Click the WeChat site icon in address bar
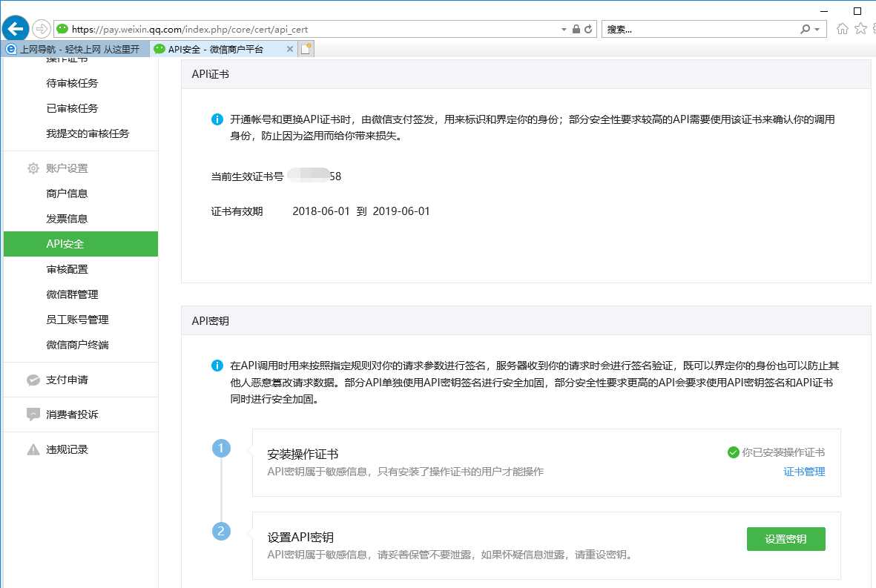 [x=62, y=29]
